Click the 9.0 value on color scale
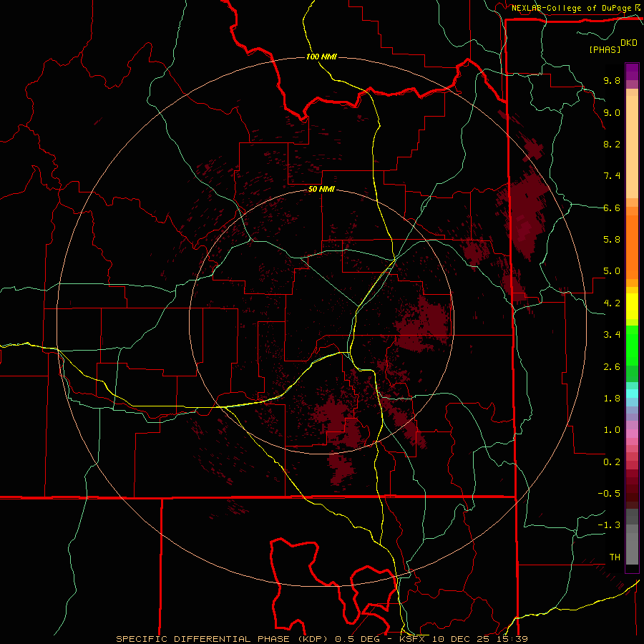 coord(612,112)
